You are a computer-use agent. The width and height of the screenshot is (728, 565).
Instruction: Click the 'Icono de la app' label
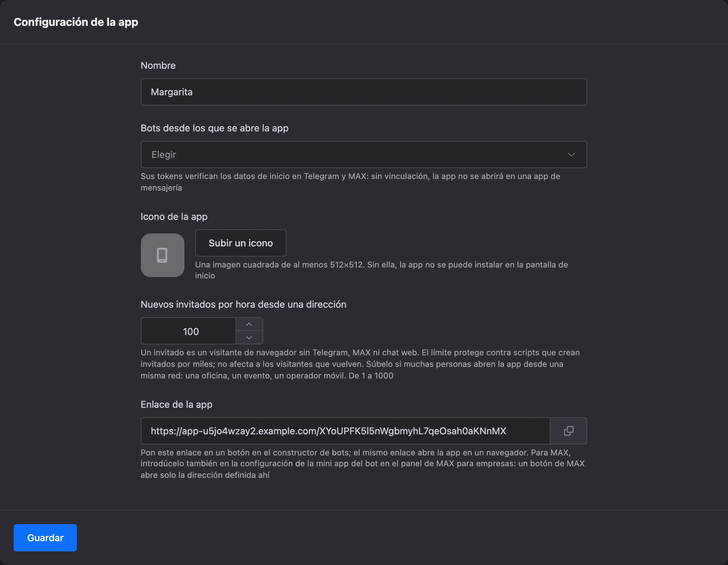click(x=174, y=216)
